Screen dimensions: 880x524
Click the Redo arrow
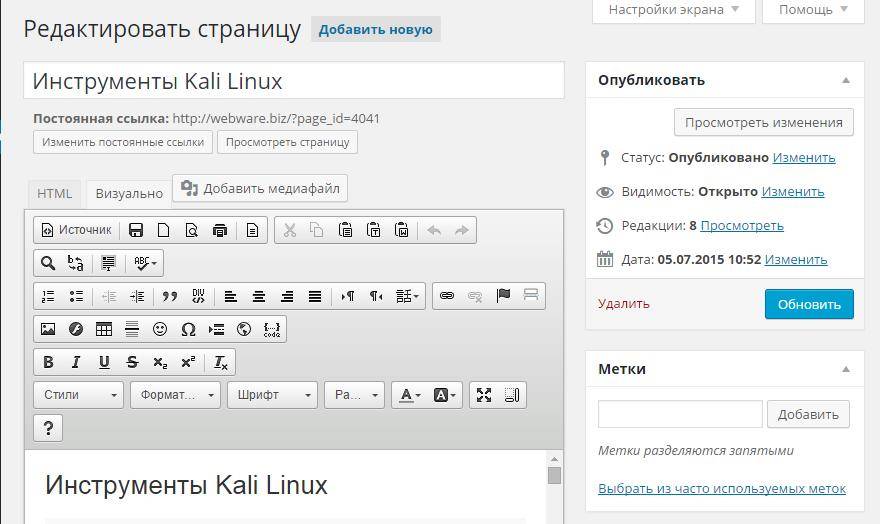tap(462, 230)
